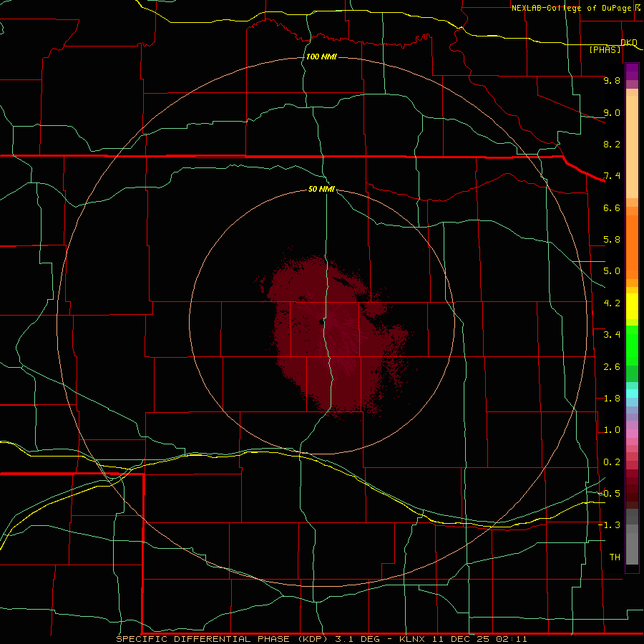
Task: Select the 4.2 scale value
Action: pos(612,303)
